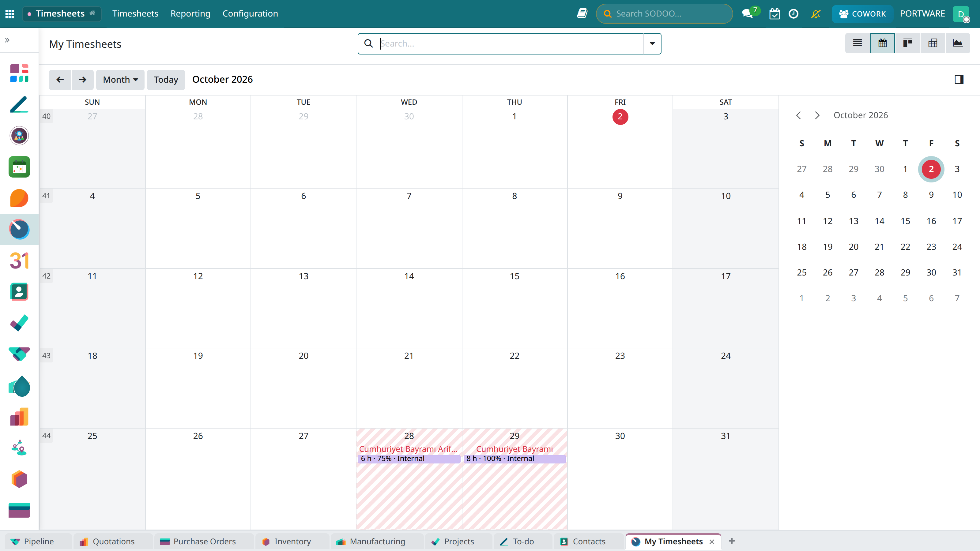
Task: Switch to the Pipeline tab
Action: click(x=38, y=541)
